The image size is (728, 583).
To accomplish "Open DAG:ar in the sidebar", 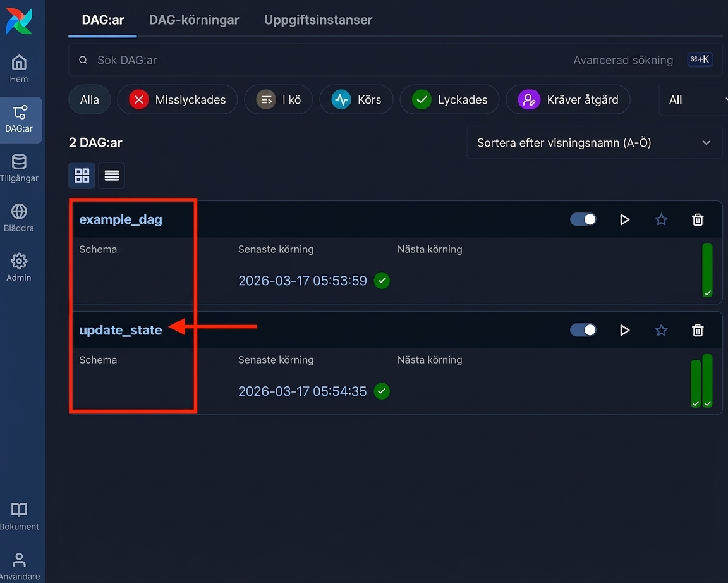I will 19,120.
